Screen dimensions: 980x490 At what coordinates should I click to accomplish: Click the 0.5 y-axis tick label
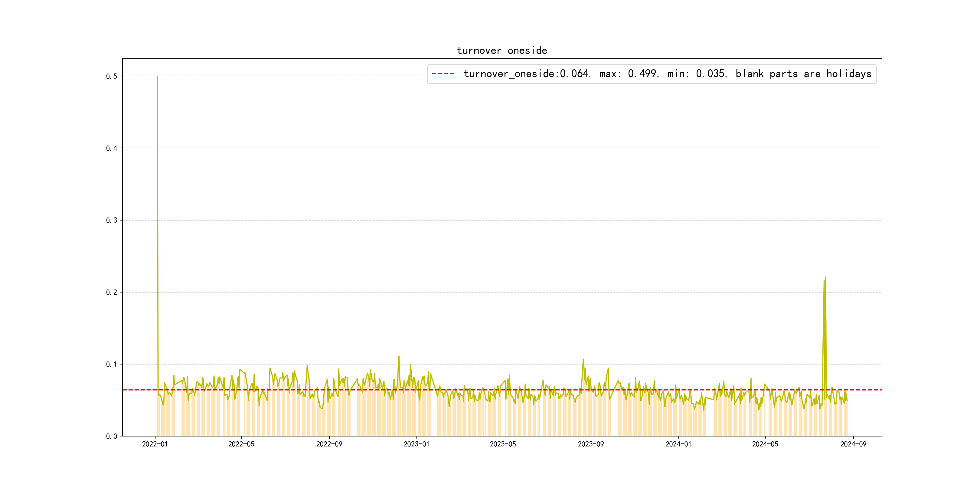click(112, 77)
